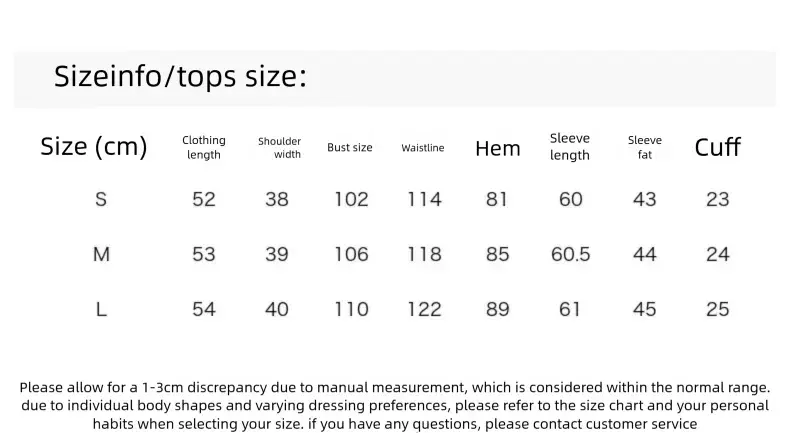790x433 pixels.
Task: Select the 'Size (cm)' column header
Action: click(94, 147)
